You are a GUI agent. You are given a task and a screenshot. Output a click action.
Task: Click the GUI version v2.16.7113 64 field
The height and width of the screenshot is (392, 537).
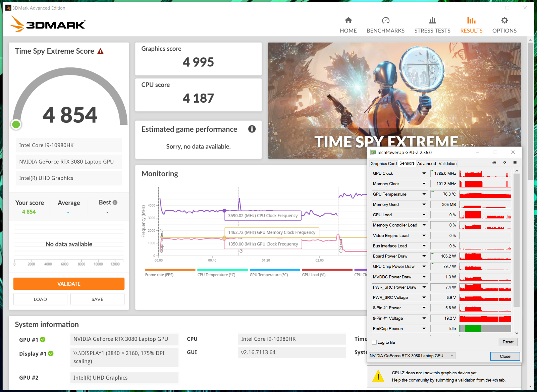(292, 352)
